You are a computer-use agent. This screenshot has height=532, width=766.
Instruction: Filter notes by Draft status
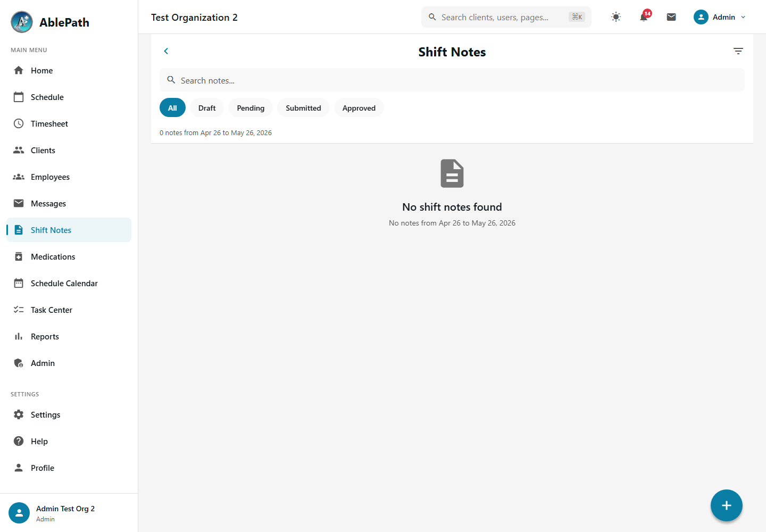[x=207, y=107]
